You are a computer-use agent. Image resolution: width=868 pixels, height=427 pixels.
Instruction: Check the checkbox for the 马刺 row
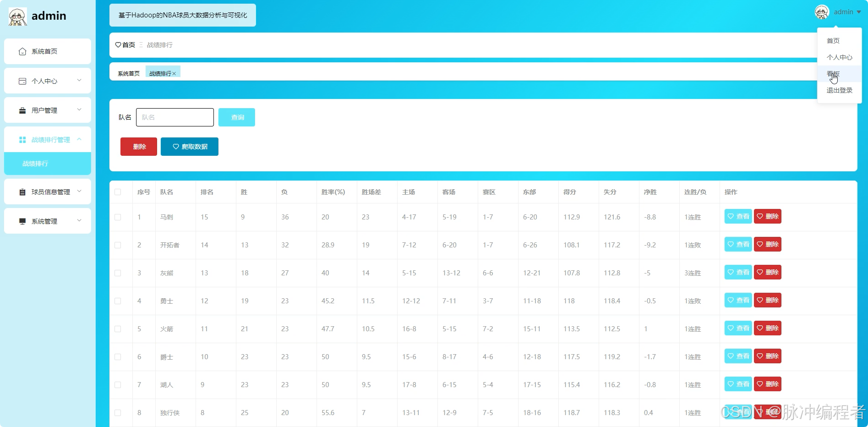(x=118, y=217)
